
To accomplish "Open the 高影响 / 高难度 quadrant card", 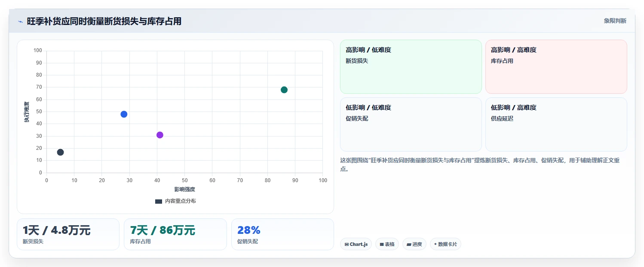I will pyautogui.click(x=556, y=67).
